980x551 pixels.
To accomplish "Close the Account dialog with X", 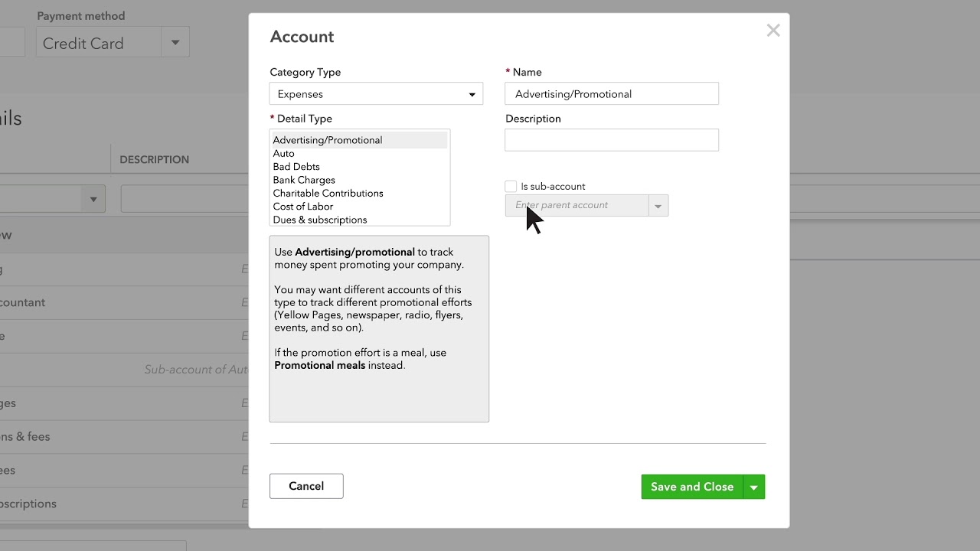I will [x=773, y=31].
